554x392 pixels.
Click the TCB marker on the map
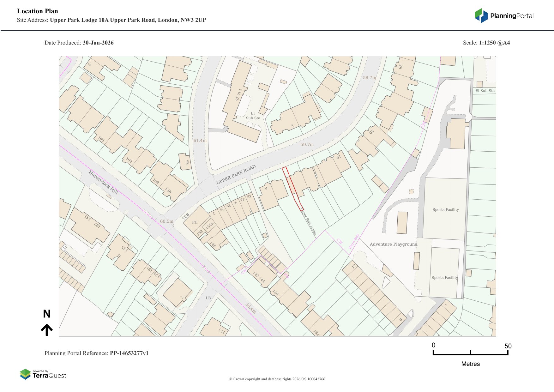click(185, 216)
